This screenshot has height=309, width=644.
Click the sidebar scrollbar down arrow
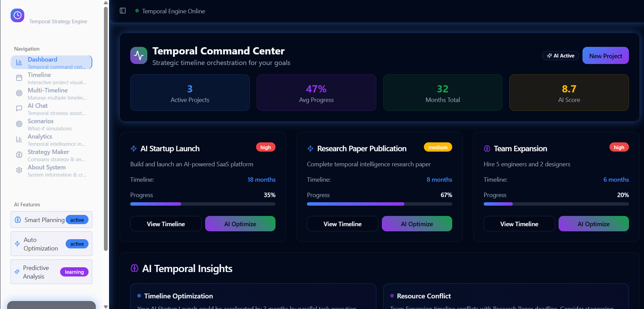(x=106, y=306)
